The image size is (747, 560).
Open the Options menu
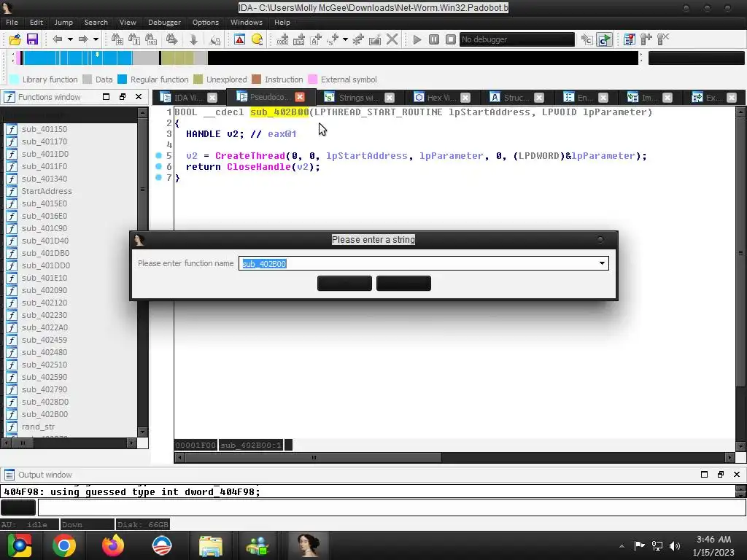tap(205, 23)
